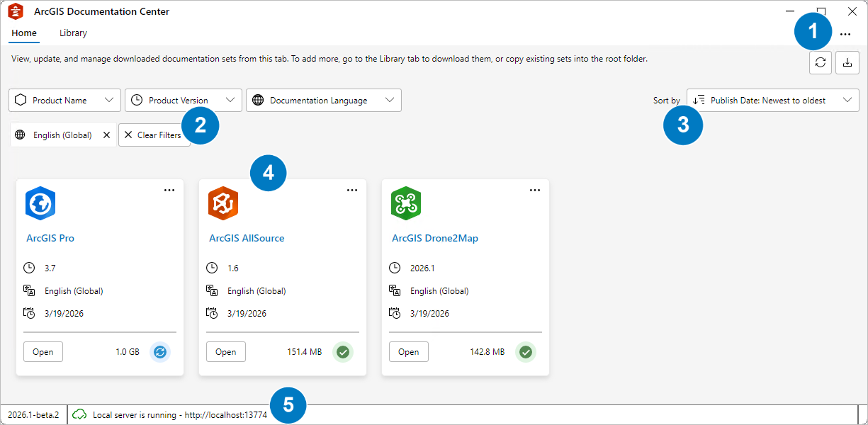Click the 1.0 GB size on ArcGIS Pro

pyautogui.click(x=128, y=351)
